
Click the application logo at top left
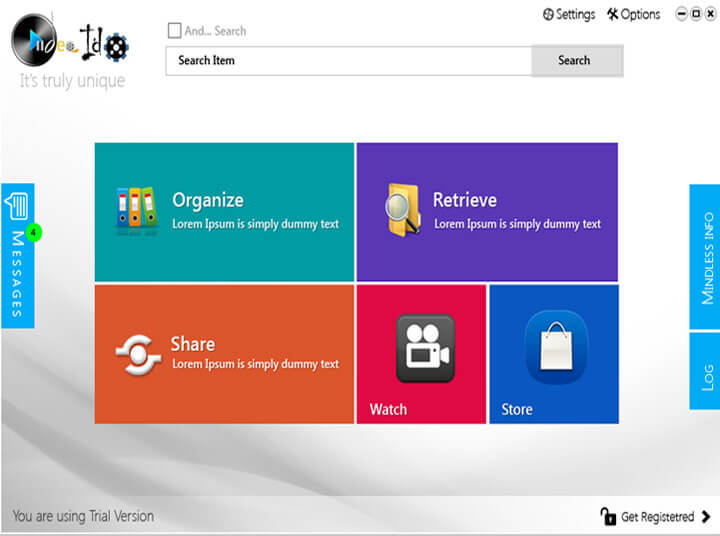[x=69, y=40]
